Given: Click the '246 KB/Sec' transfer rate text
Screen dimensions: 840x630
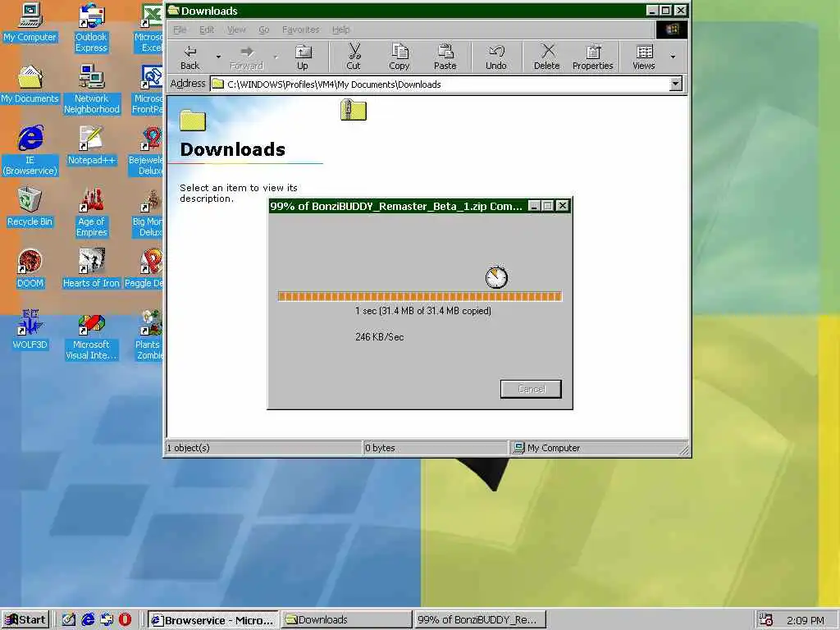Looking at the screenshot, I should [379, 337].
